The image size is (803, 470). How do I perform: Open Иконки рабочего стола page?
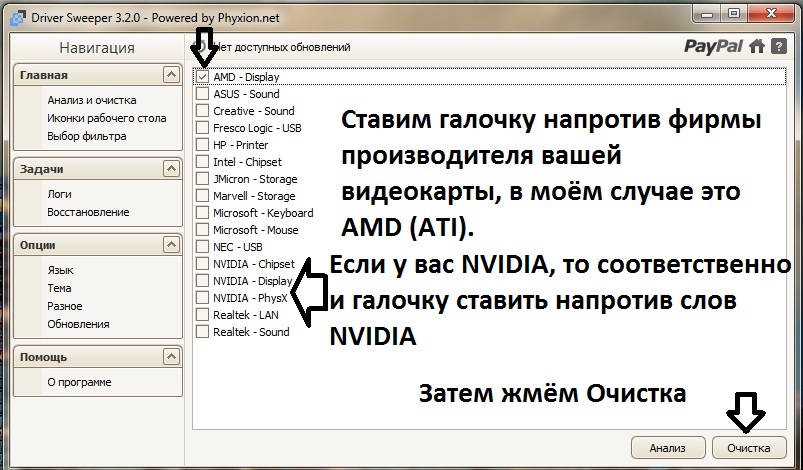107,118
